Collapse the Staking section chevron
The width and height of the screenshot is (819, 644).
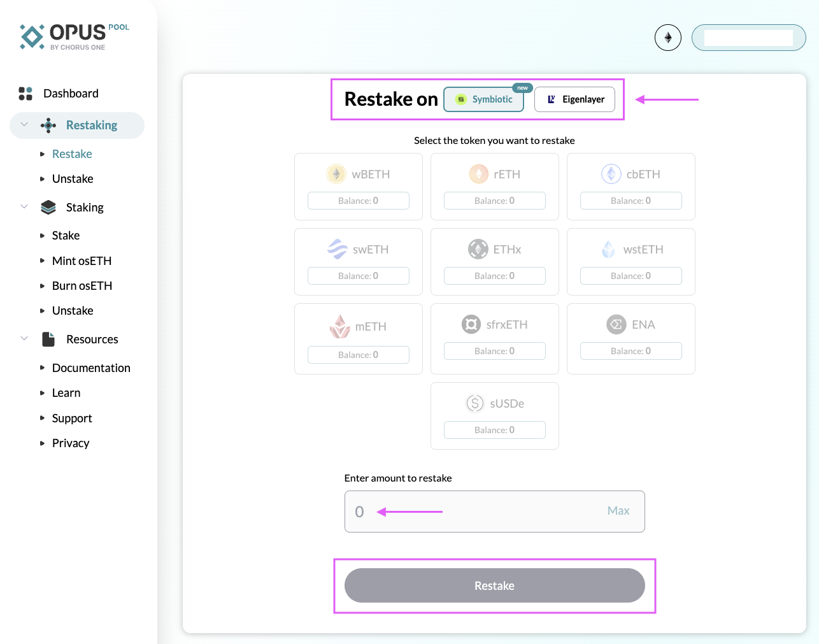[24, 207]
